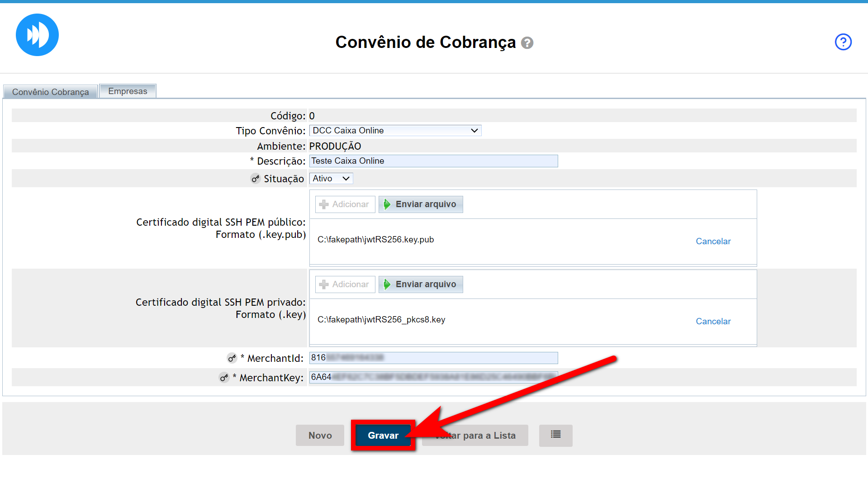Click the key icon next to MerchantId

(x=232, y=358)
